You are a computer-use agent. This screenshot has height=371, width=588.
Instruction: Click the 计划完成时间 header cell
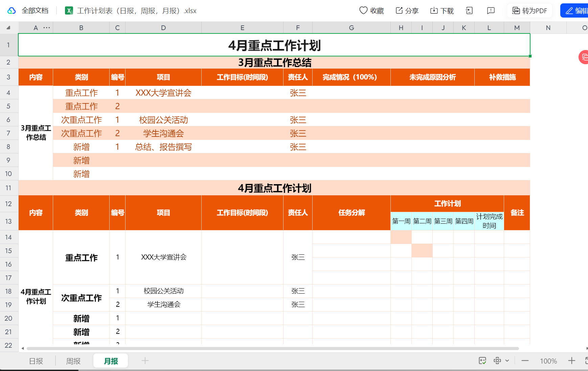[x=489, y=221]
